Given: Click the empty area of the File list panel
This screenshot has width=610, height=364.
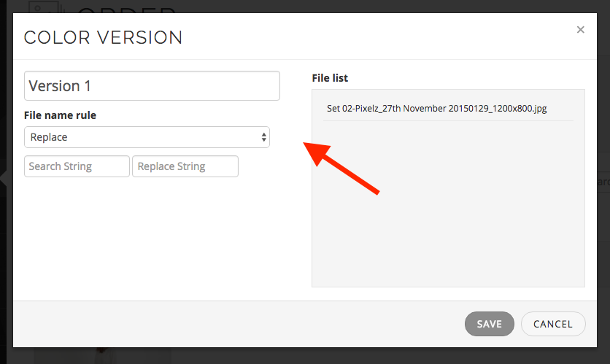Looking at the screenshot, I should pyautogui.click(x=448, y=212).
